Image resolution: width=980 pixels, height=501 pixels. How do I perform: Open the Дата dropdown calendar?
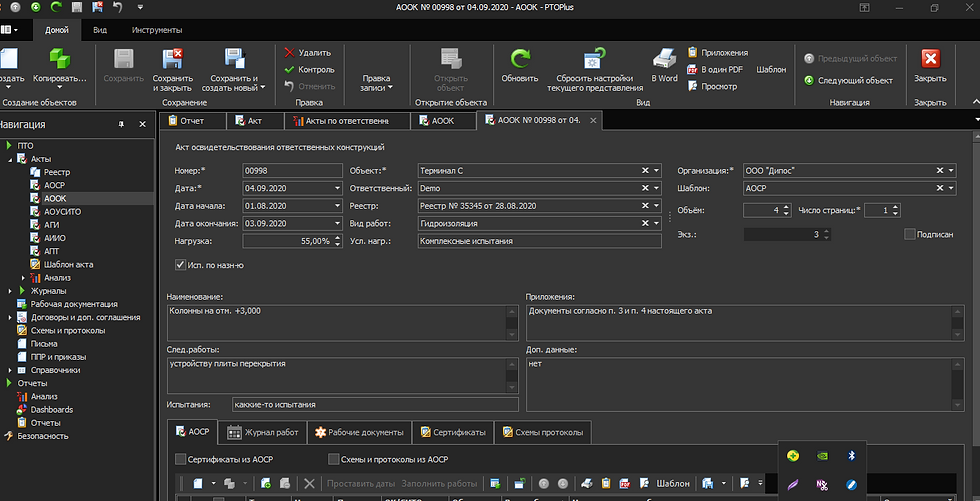pos(338,188)
